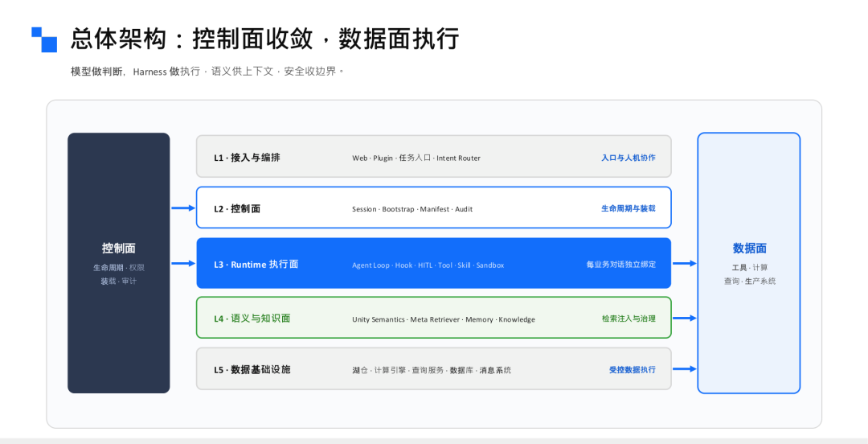Click the Web · Plugin · 任务入口 · Intent Router text

416,158
